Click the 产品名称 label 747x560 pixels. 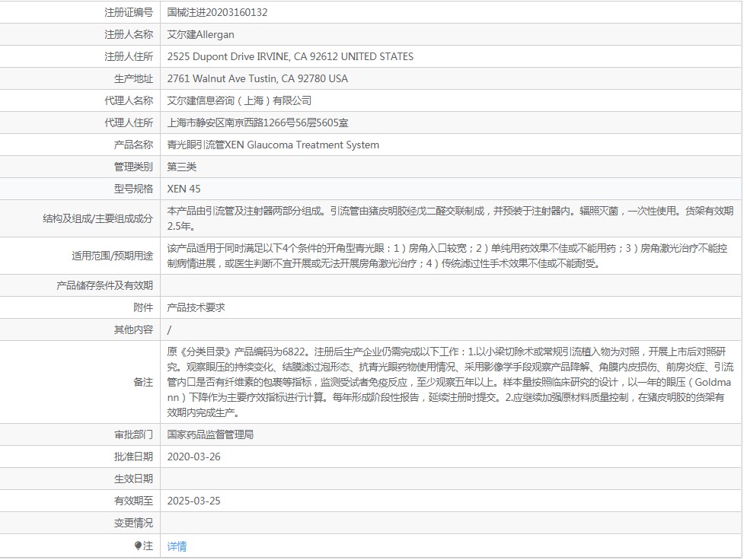coord(133,145)
